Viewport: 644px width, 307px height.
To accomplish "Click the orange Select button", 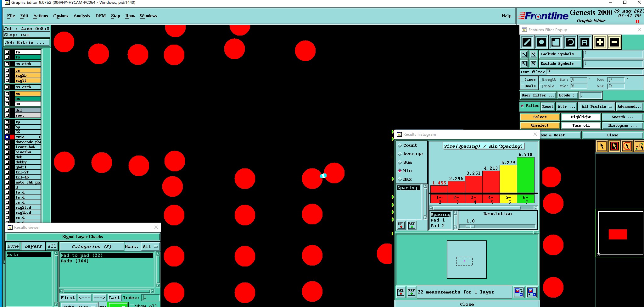I will pyautogui.click(x=540, y=117).
